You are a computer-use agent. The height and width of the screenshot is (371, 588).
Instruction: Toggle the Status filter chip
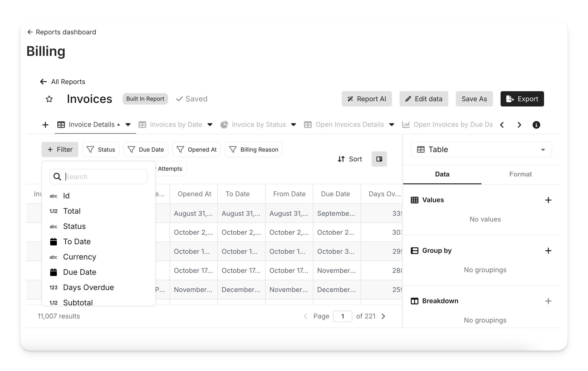(101, 150)
